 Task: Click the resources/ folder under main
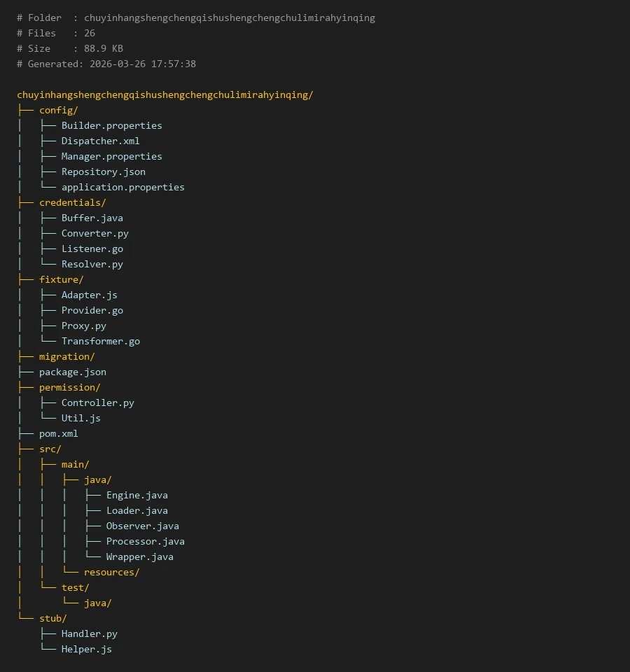click(x=111, y=572)
